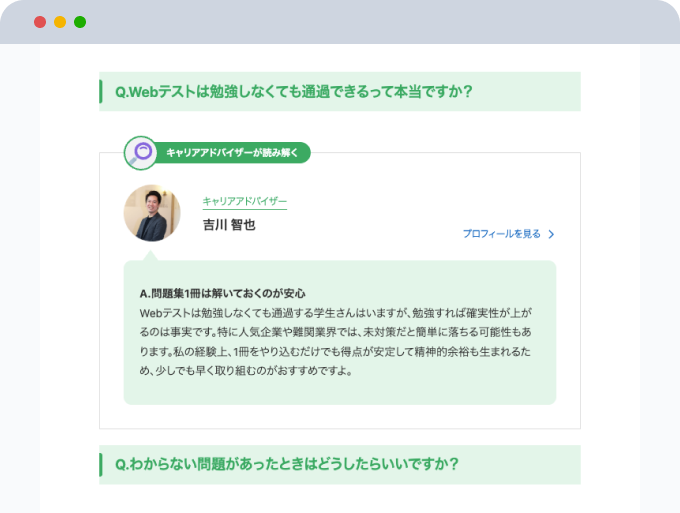Click the green accent bar beside the first question

click(101, 92)
